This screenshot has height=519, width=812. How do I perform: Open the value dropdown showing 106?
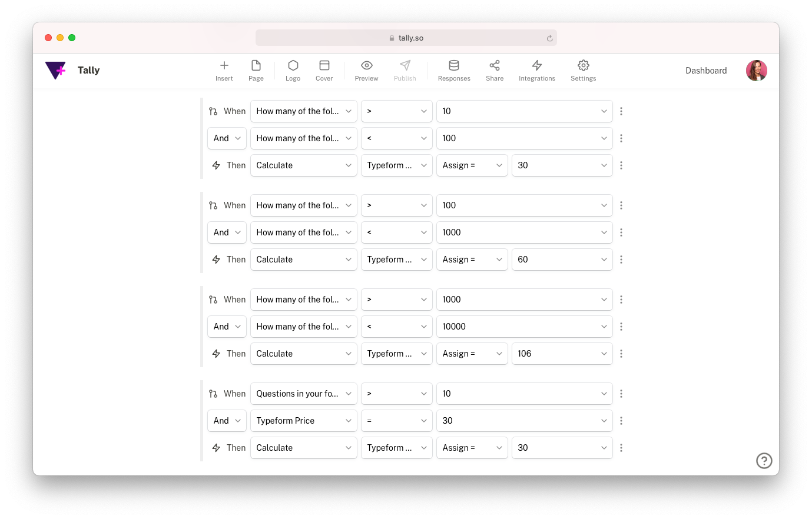tap(562, 354)
